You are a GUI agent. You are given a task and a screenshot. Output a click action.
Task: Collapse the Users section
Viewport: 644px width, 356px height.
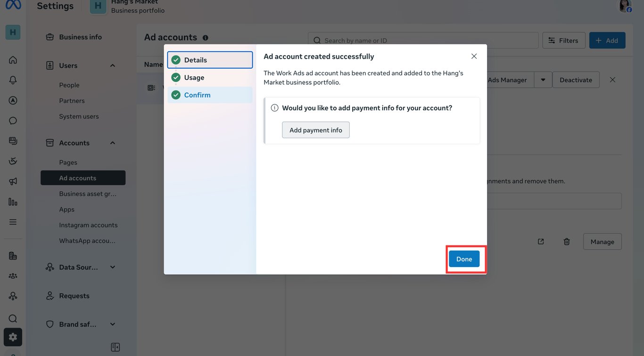[x=113, y=65]
